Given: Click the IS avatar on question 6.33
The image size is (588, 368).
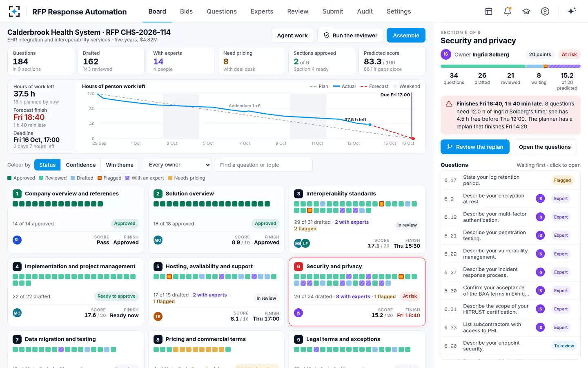Looking at the screenshot, I should pyautogui.click(x=540, y=328).
